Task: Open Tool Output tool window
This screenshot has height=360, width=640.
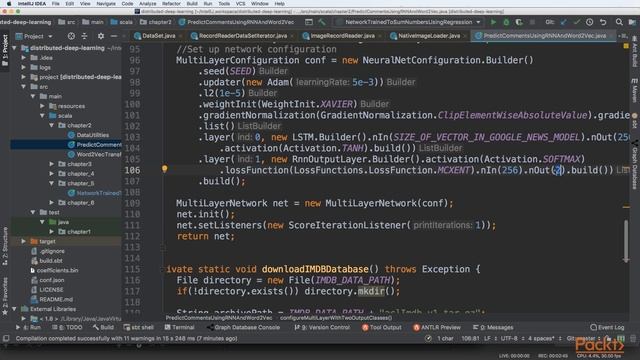Action: 382,327
